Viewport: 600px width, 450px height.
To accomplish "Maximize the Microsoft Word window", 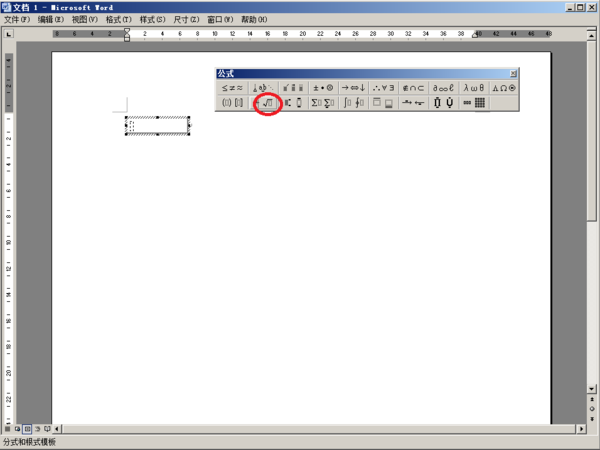I will point(580,7).
